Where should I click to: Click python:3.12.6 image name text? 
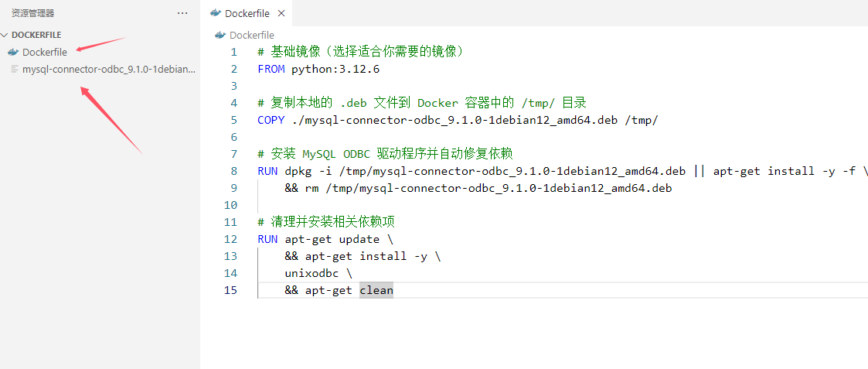coord(335,70)
